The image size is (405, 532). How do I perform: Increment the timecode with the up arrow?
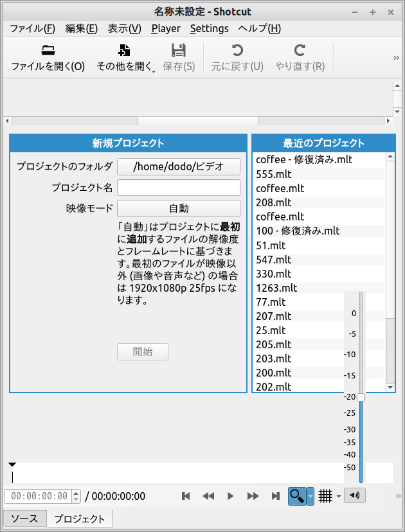[76, 493]
